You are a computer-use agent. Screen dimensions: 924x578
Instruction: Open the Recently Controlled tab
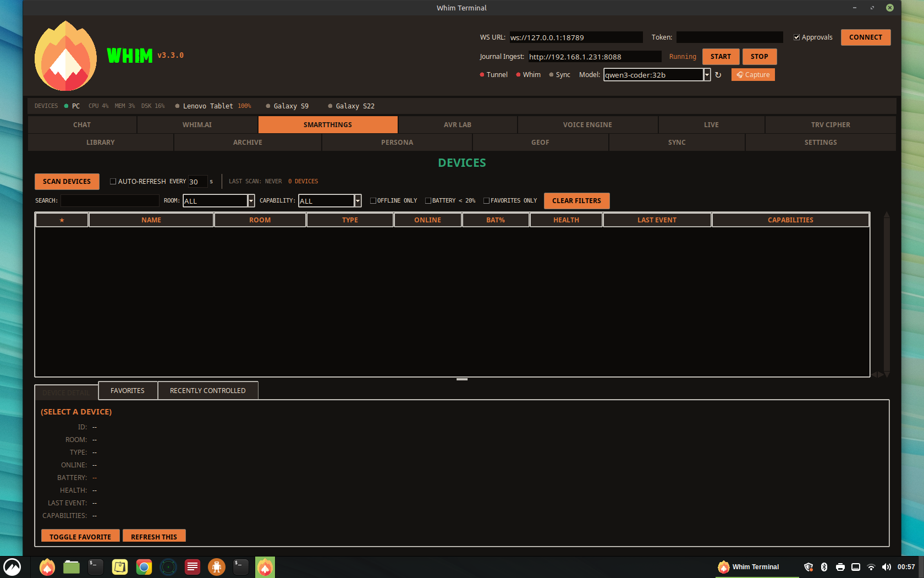(207, 391)
